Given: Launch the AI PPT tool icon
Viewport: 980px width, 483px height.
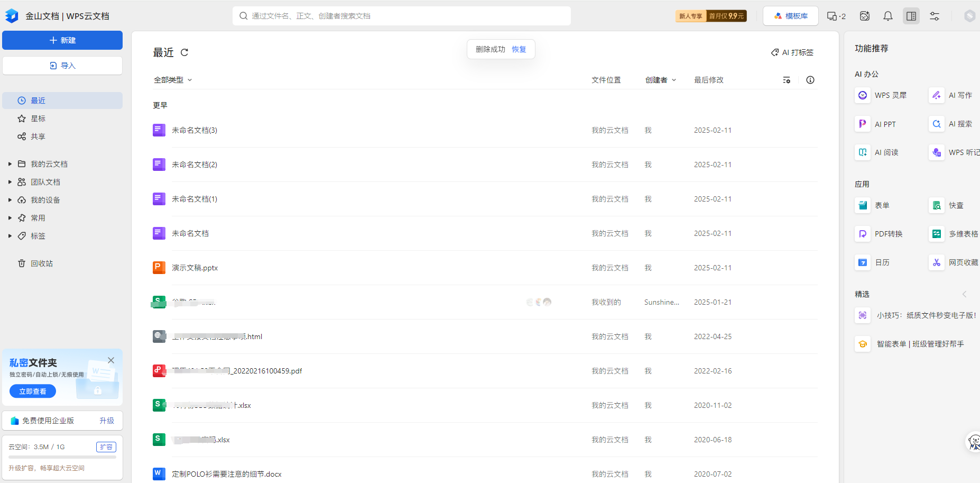Looking at the screenshot, I should (x=863, y=124).
